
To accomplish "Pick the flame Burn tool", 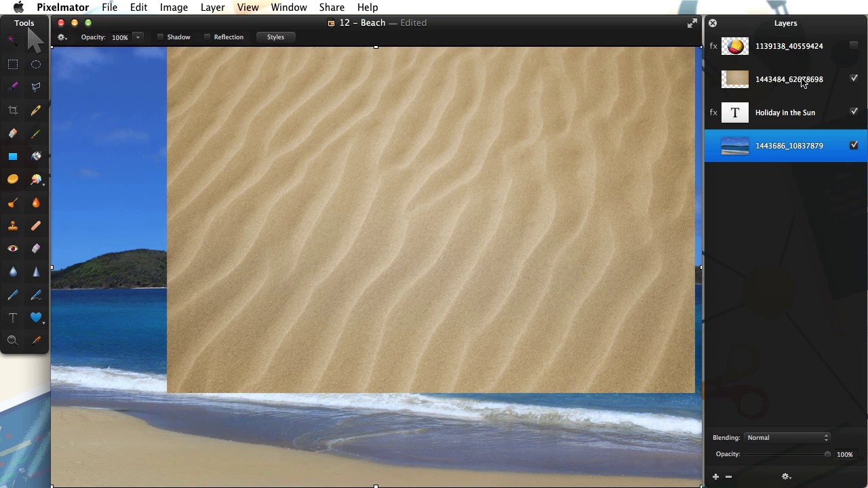I will 36,203.
